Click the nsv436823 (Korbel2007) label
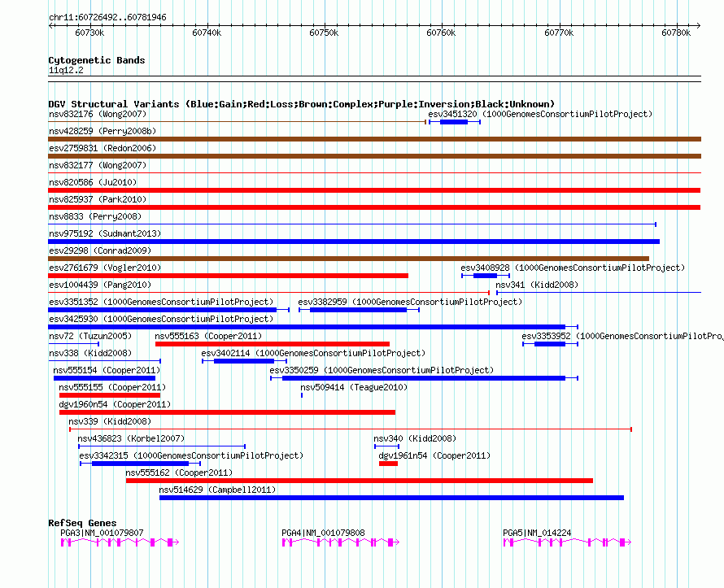 tap(131, 438)
